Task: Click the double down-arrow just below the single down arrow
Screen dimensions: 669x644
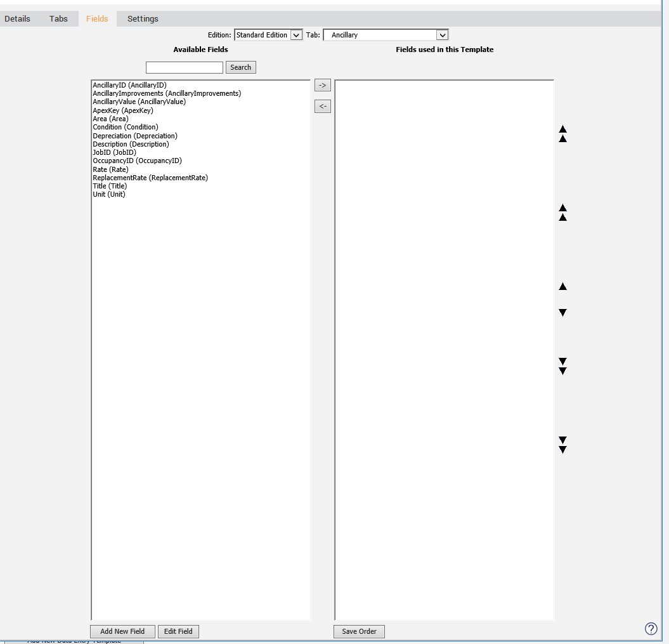Action: [x=562, y=366]
